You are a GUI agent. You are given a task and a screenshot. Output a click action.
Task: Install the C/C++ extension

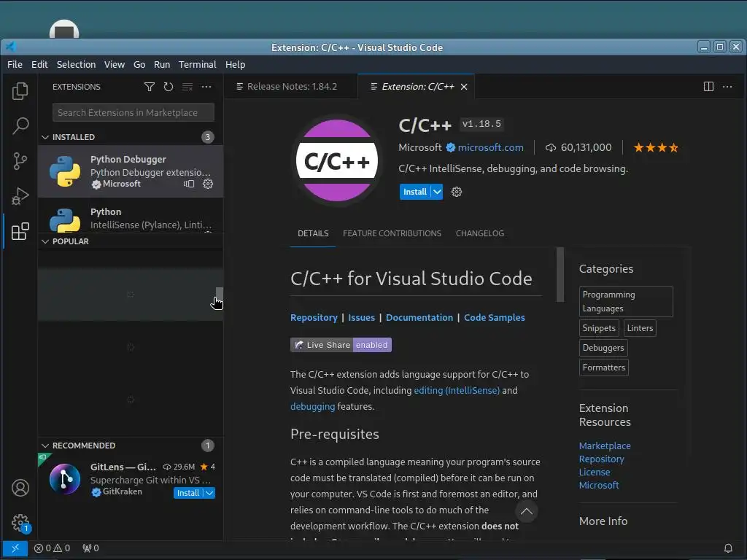(x=415, y=192)
